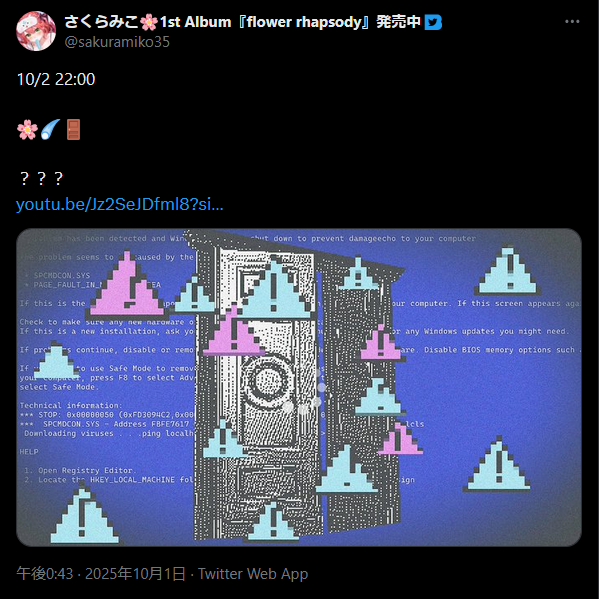Image resolution: width=599 pixels, height=599 pixels.
Task: Open the blue screen error image preview
Action: tap(299, 387)
